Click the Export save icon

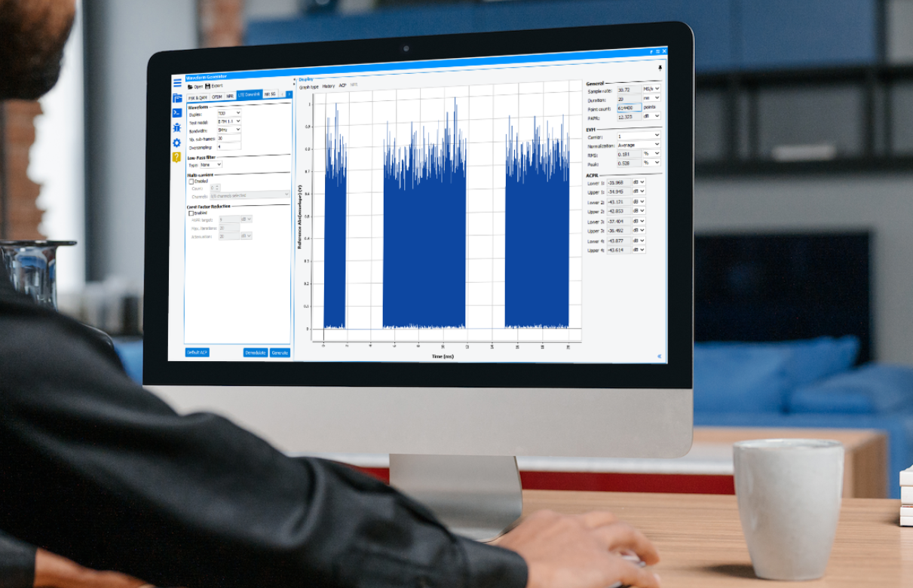208,86
